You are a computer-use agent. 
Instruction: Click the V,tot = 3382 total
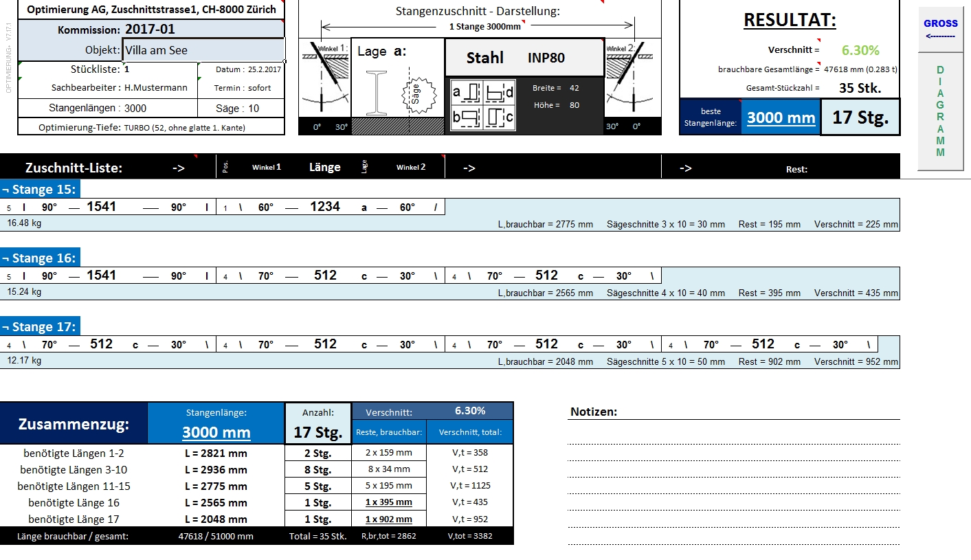[470, 537]
